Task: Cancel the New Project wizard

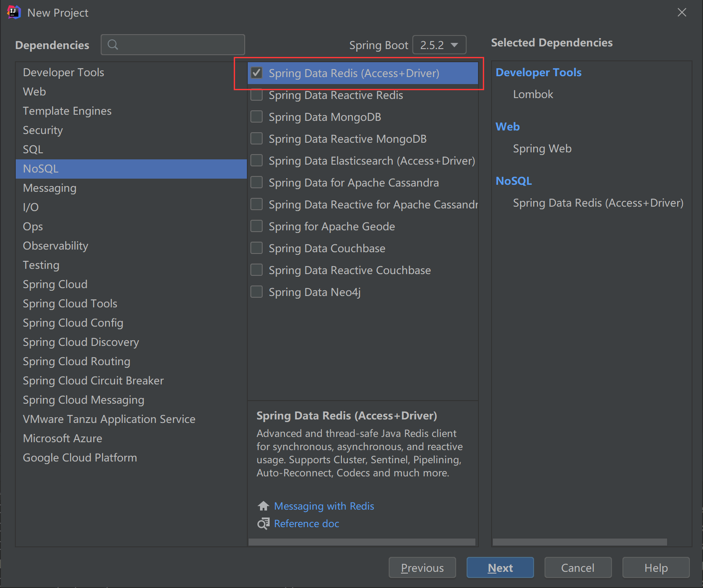Action: coord(578,567)
